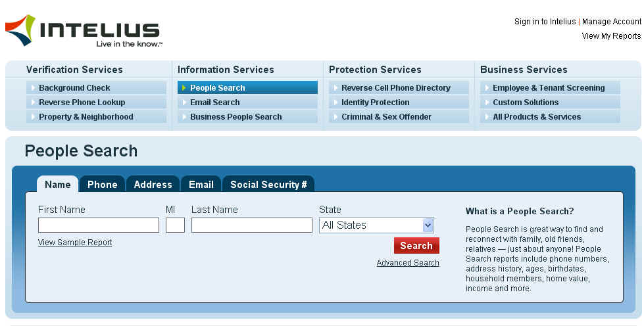This screenshot has height=326, width=644.
Task: Click arrow icon beside Background Check
Action: point(34,88)
